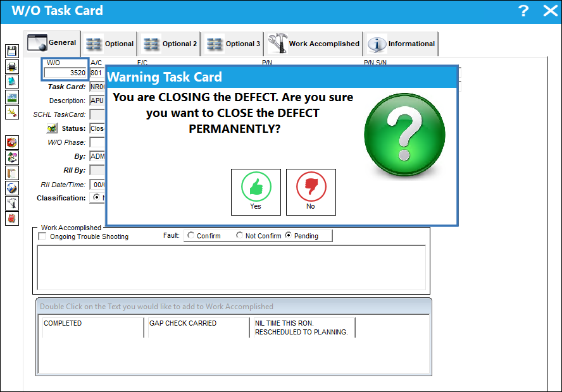The height and width of the screenshot is (392, 562).
Task: Click the blue document icon below the printer
Action: 12,82
